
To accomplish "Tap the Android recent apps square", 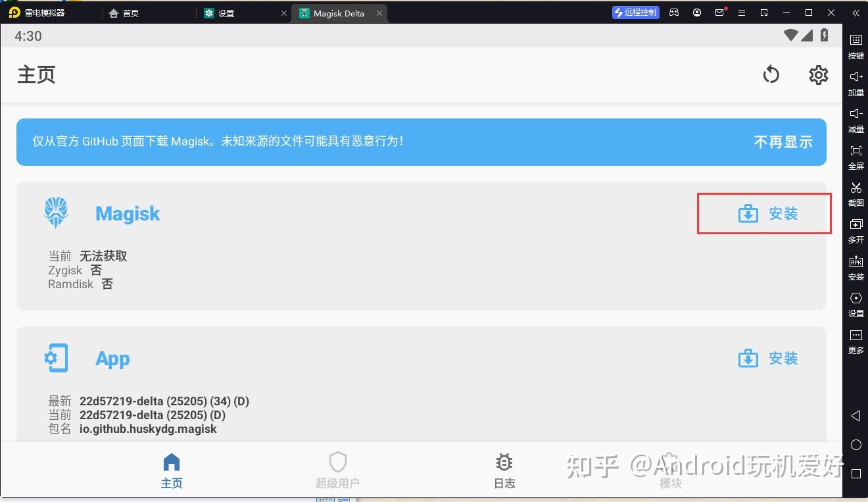I will click(x=856, y=474).
